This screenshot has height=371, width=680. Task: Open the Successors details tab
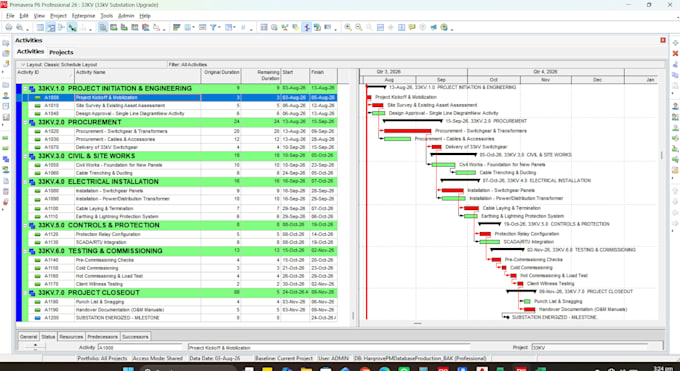tap(135, 337)
